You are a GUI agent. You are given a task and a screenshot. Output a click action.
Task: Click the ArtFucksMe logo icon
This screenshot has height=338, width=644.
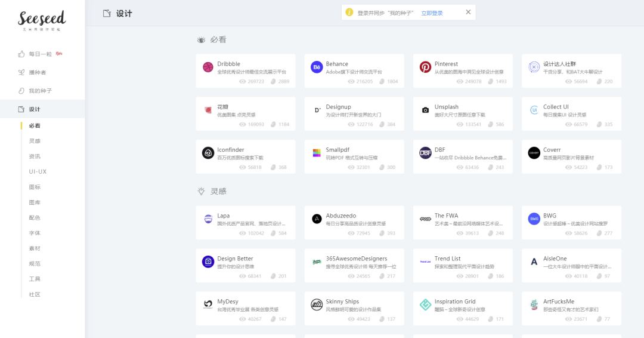[534, 305]
